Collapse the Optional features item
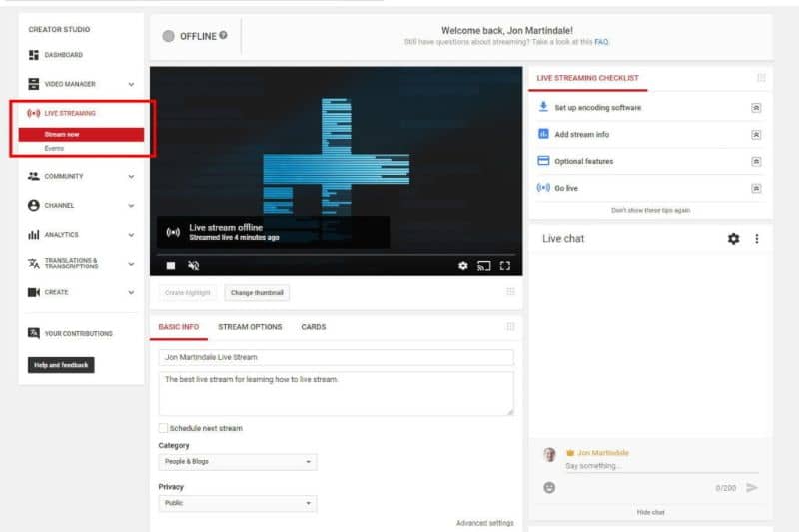Viewport: 799px width, 532px height. pyautogui.click(x=756, y=161)
